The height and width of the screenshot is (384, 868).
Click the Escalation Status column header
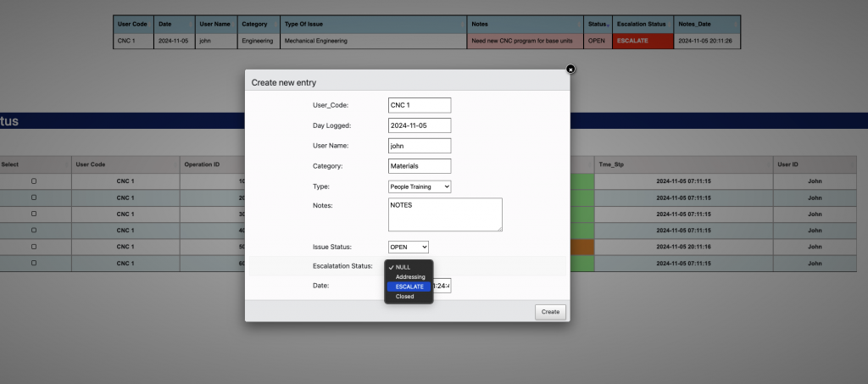[642, 24]
